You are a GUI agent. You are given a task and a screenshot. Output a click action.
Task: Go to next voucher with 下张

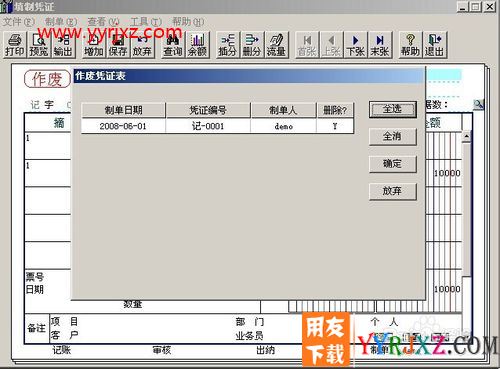pos(355,45)
